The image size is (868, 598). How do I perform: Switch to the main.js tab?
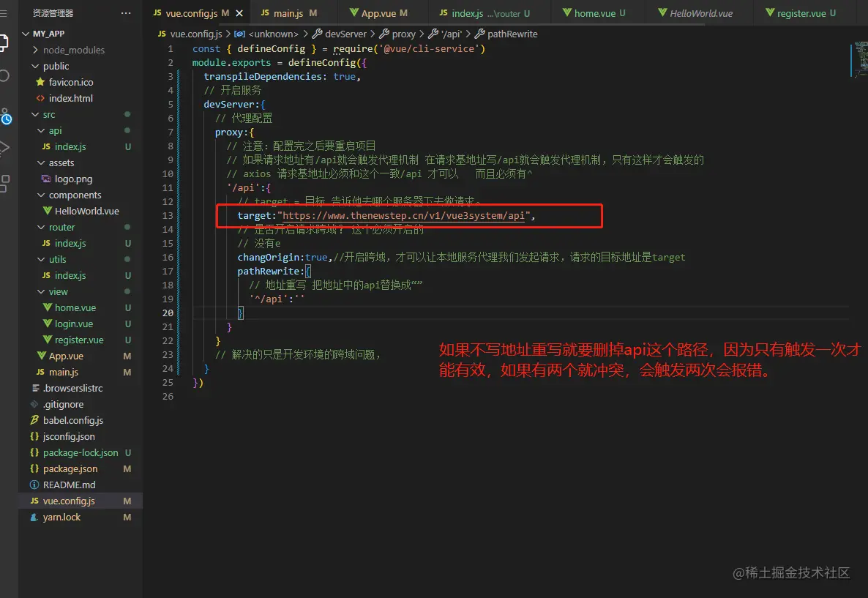[288, 12]
